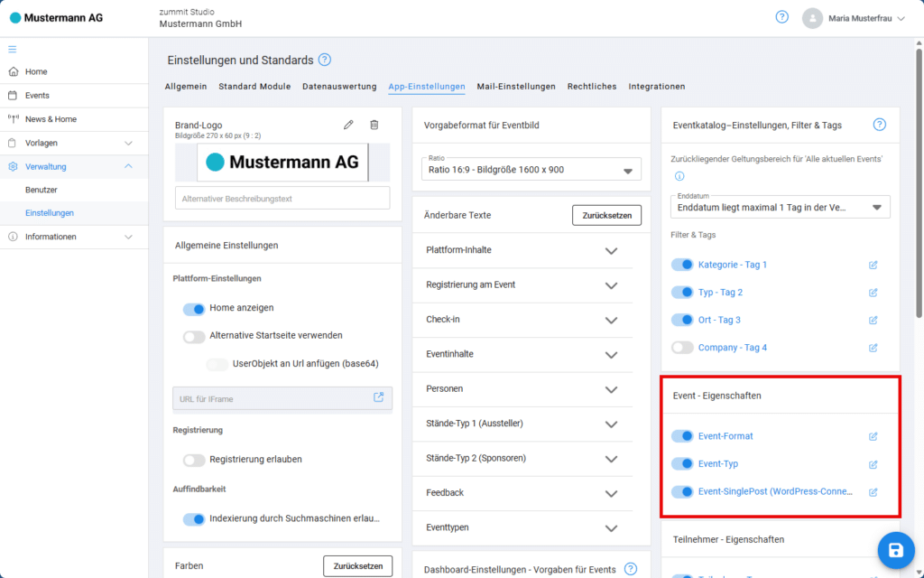This screenshot has width=924, height=578.
Task: Open the Datenauswertung tab
Action: point(339,86)
